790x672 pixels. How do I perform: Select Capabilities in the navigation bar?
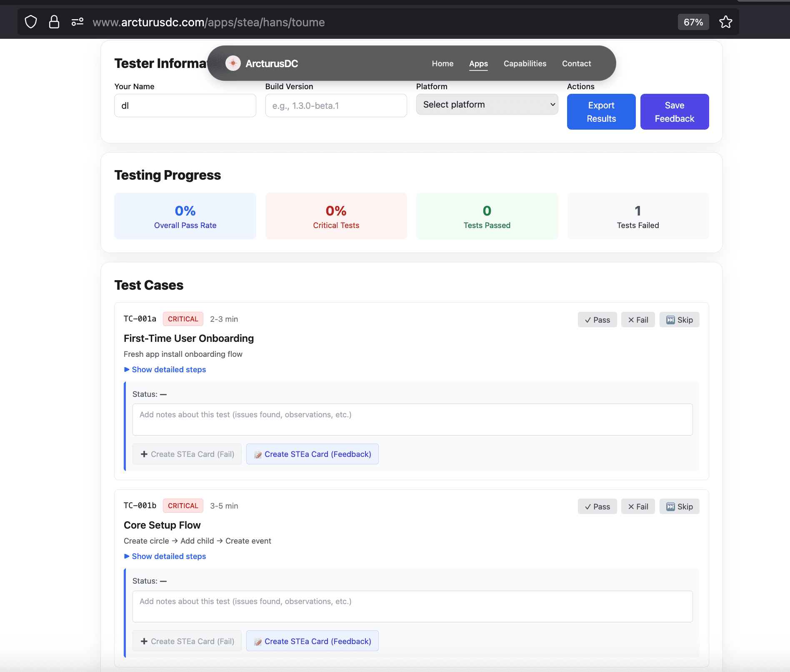click(x=525, y=63)
